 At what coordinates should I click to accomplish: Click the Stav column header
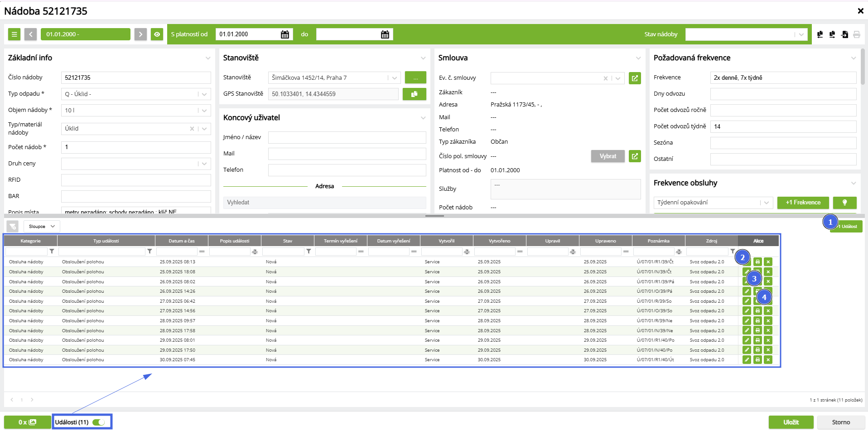coord(288,241)
